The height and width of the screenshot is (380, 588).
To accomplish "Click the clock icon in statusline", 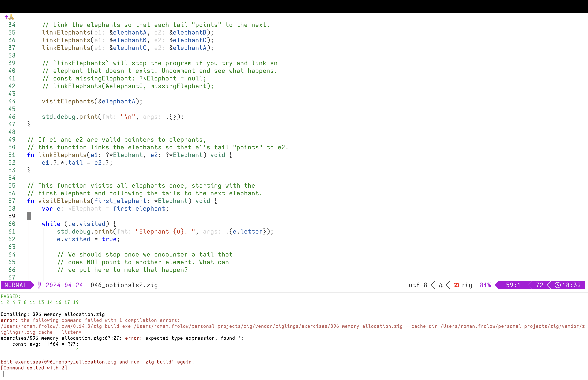I will pos(558,285).
